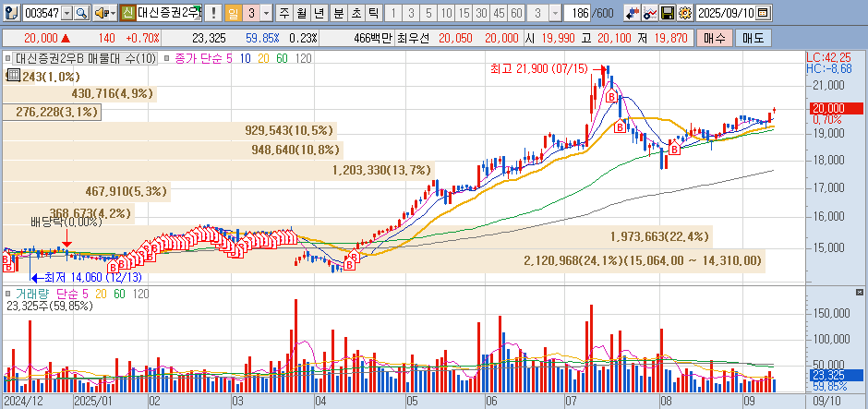Click the volume profile bar 276,228(3.1%)
The image size is (868, 409).
(51, 113)
